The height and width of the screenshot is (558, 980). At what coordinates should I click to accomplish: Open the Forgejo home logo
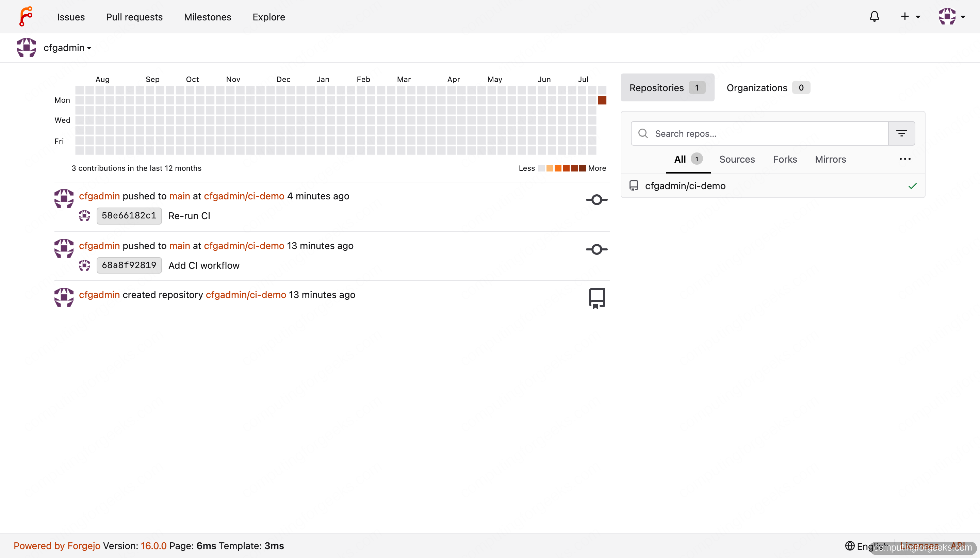point(26,16)
